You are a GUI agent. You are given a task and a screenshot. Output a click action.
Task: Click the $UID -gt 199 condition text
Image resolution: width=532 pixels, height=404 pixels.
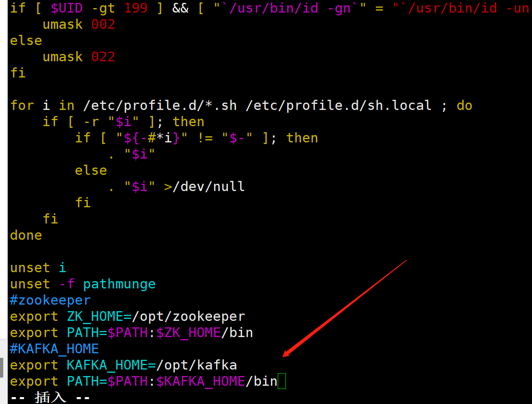[99, 8]
